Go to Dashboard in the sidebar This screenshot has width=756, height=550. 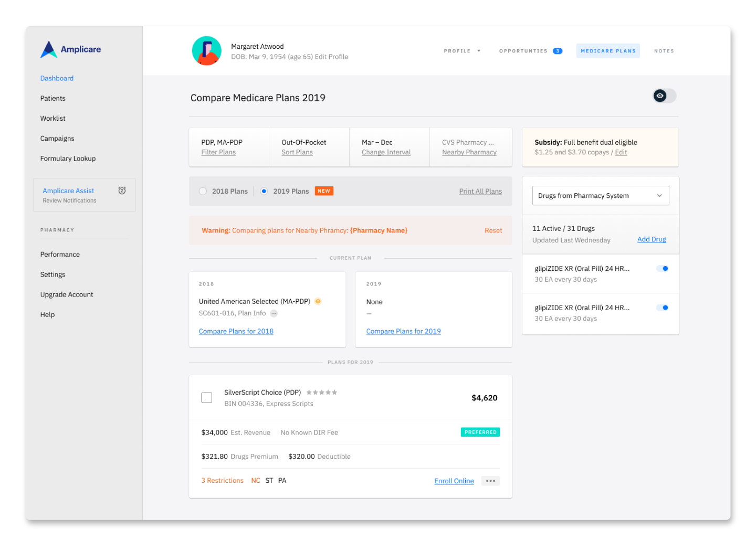(x=57, y=78)
